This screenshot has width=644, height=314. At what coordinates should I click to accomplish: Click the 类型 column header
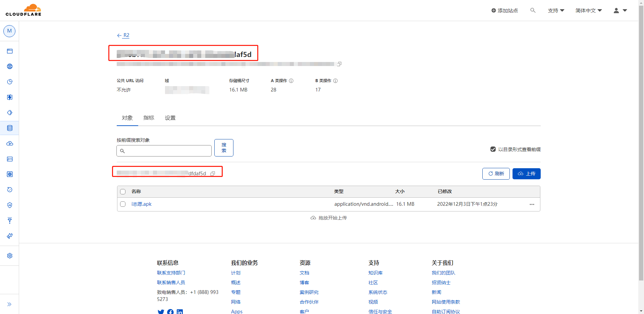tap(339, 191)
